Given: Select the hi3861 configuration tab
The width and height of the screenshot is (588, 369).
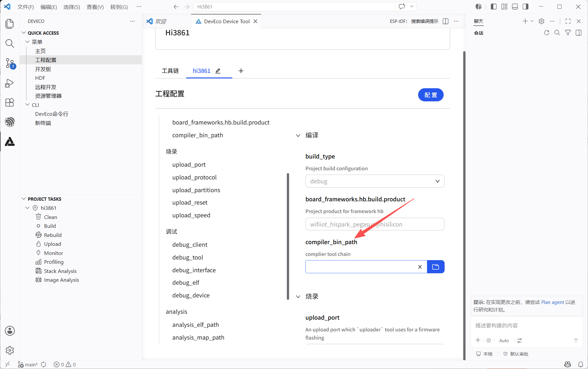Looking at the screenshot, I should click(x=202, y=71).
